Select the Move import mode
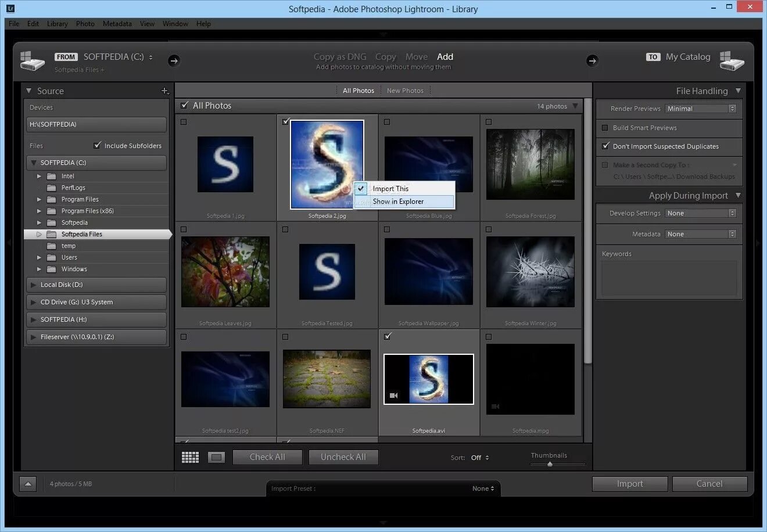Screen dimensions: 767x532 417,57
